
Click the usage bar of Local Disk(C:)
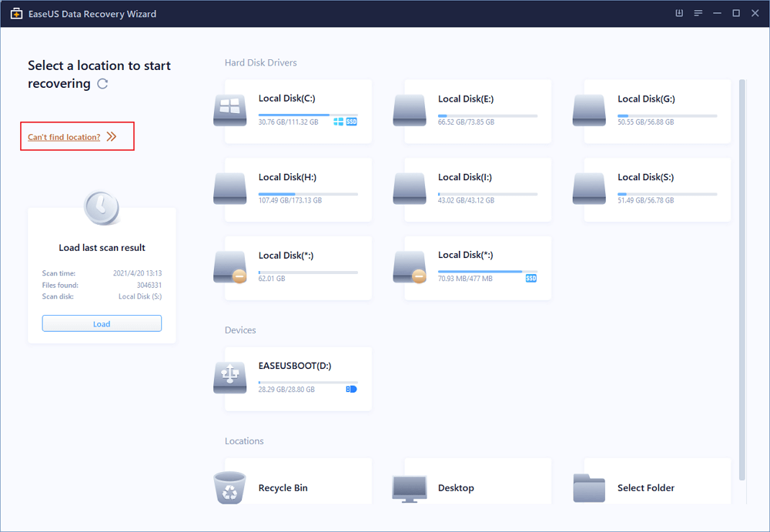coord(308,115)
